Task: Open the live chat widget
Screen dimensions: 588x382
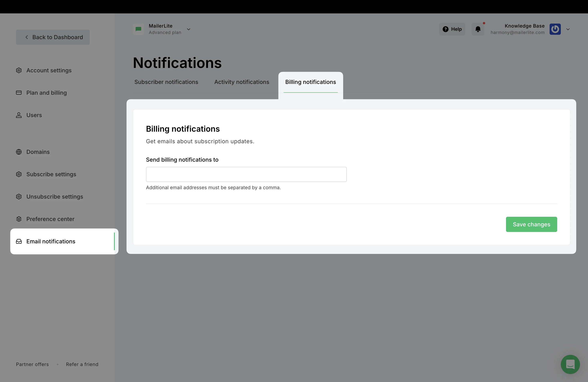Action: [570, 364]
